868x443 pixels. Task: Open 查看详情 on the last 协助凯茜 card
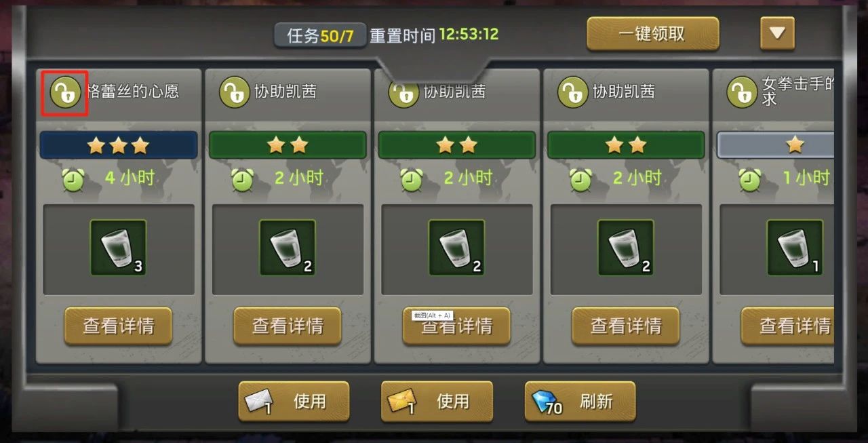[626, 326]
